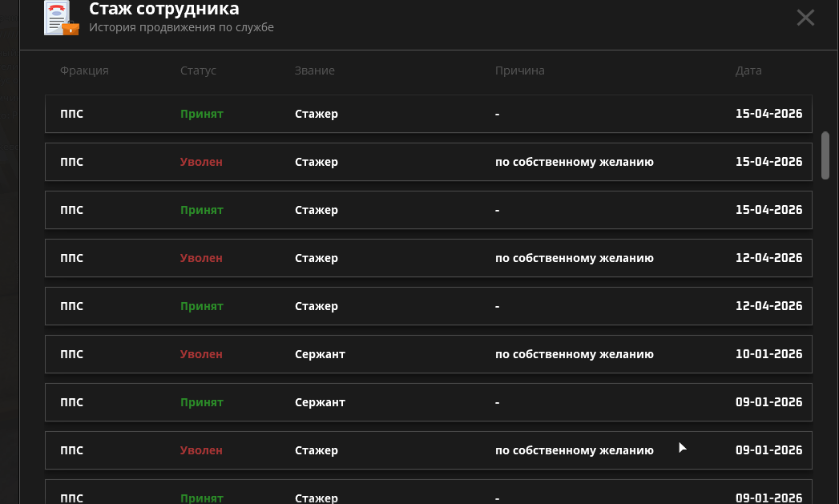This screenshot has height=504, width=839.
Task: Click the Сержант rank in the Уволен row
Action: pos(320,354)
